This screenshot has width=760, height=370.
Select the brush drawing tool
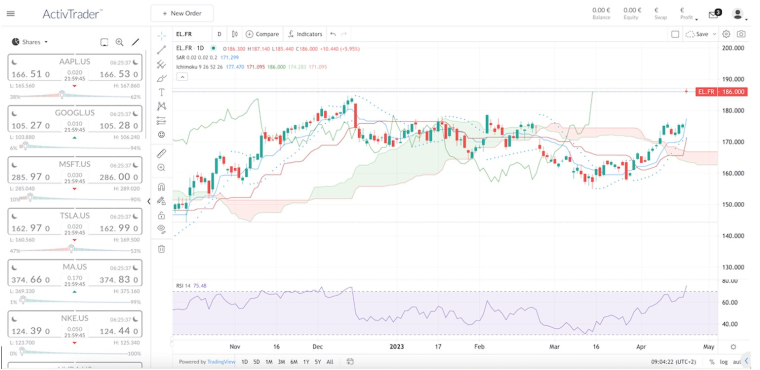point(162,78)
